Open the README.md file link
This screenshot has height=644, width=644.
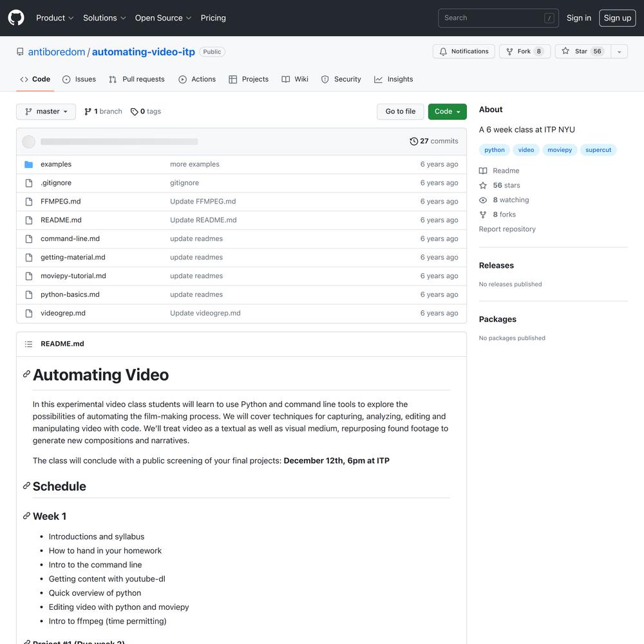(61, 220)
